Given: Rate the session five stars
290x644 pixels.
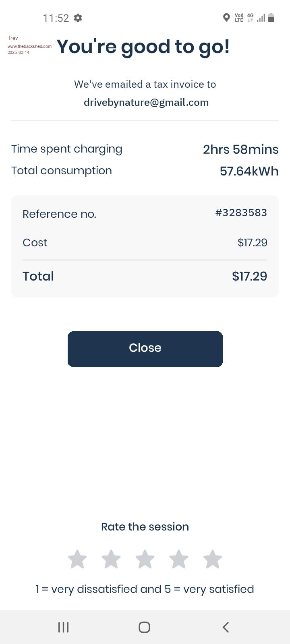Looking at the screenshot, I should pos(213,559).
